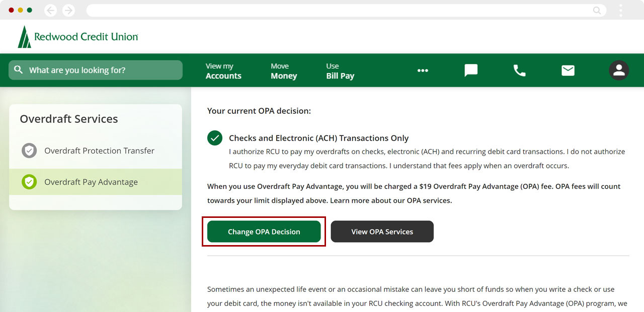Open Move Money menu
Screen dimensions: 644x312
pyautogui.click(x=284, y=71)
